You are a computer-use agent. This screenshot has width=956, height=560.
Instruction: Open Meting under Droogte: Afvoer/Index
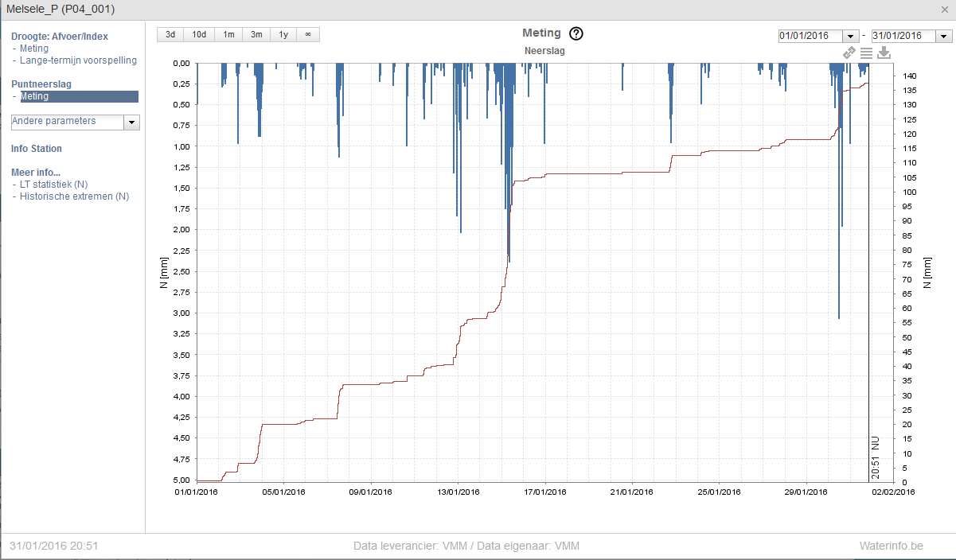tap(34, 49)
